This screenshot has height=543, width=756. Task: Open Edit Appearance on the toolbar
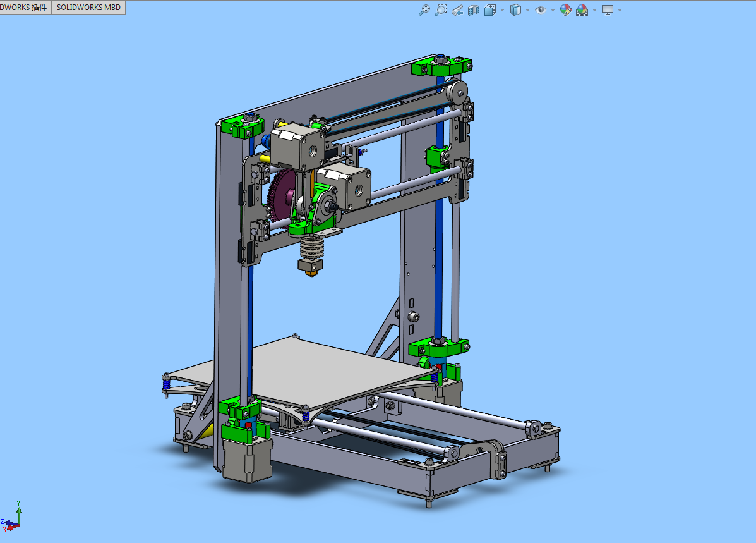tap(566, 10)
